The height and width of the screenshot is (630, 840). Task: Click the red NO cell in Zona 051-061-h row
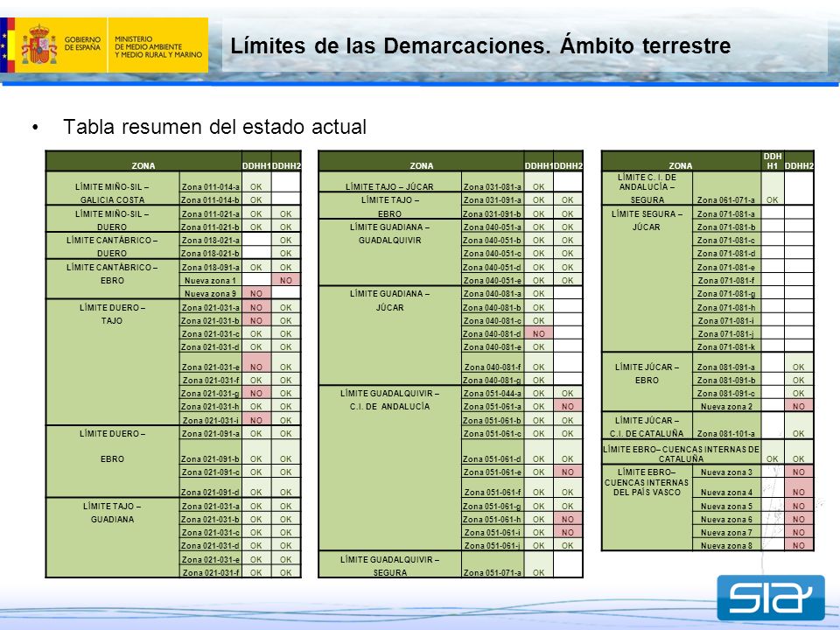click(x=568, y=519)
